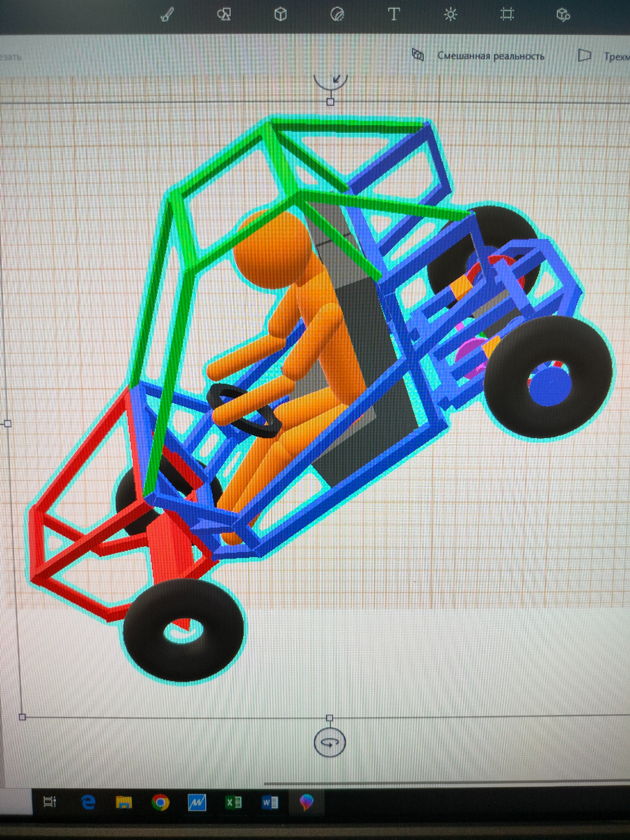
Task: Open the 3D library
Action: pyautogui.click(x=563, y=15)
